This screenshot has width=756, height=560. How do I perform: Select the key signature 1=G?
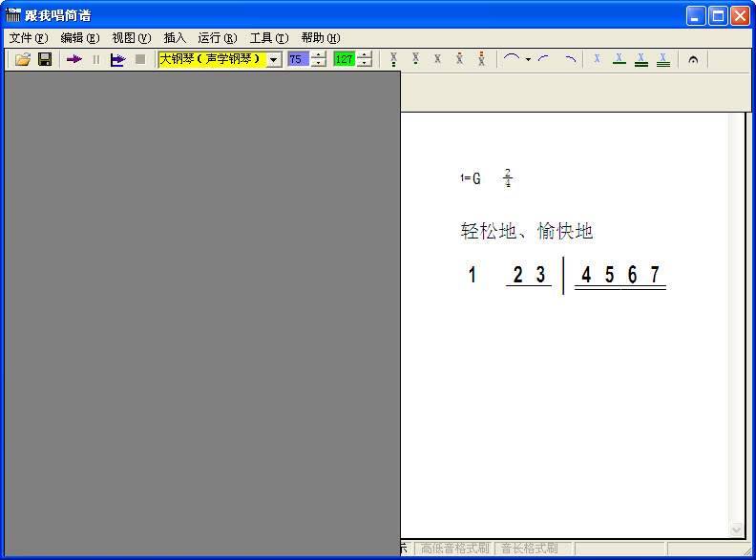[471, 178]
